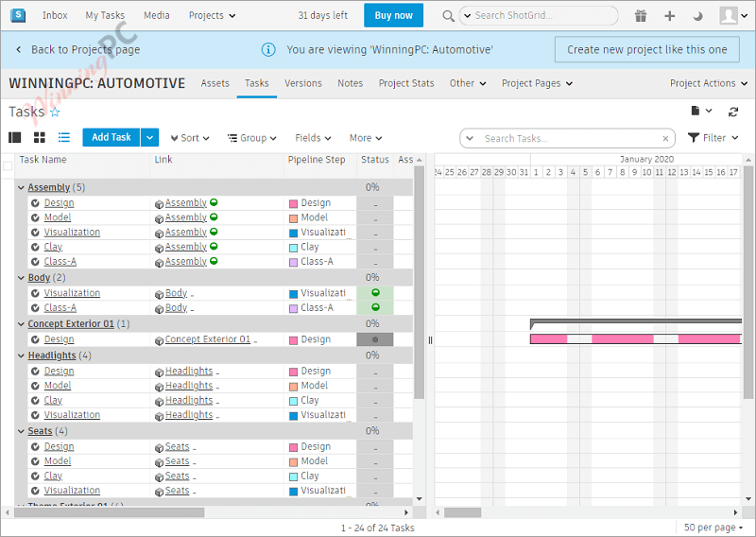This screenshot has height=537, width=756.
Task: Open the Projects menu
Action: point(212,15)
